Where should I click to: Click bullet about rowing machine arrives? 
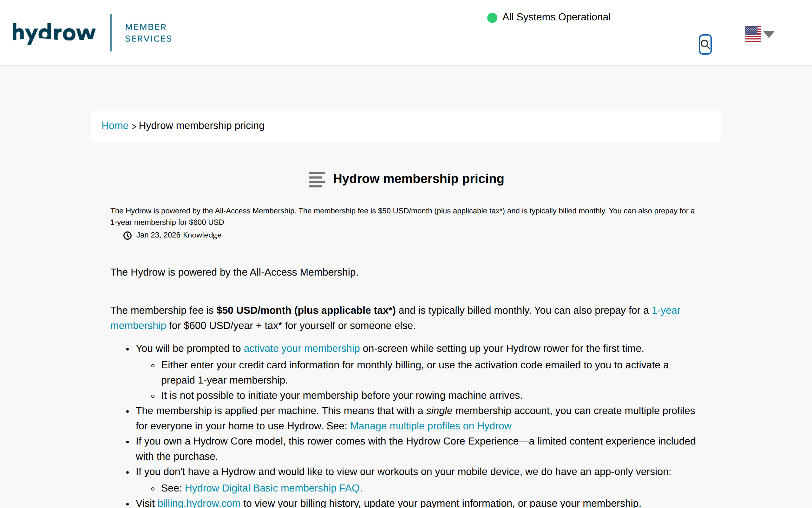tap(342, 396)
